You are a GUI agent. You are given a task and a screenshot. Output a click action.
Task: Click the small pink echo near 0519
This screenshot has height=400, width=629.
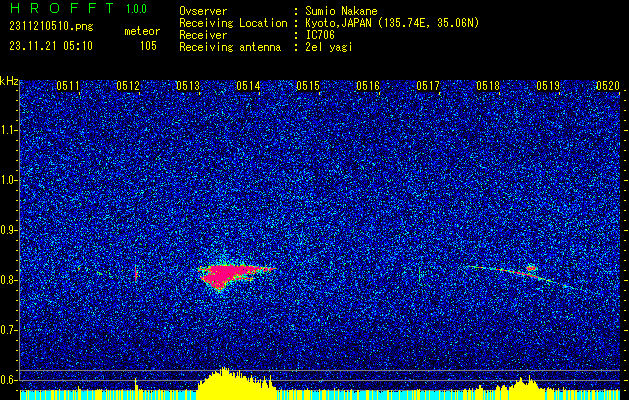click(x=532, y=268)
